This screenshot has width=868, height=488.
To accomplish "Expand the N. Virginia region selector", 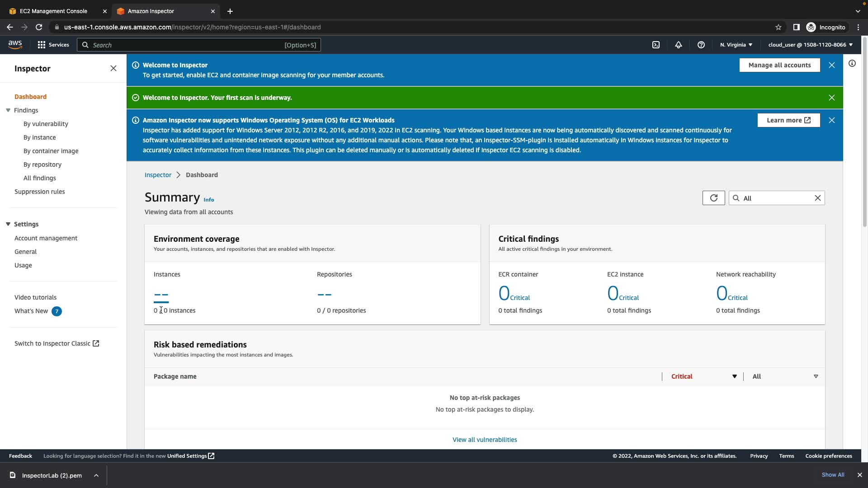I will (736, 45).
